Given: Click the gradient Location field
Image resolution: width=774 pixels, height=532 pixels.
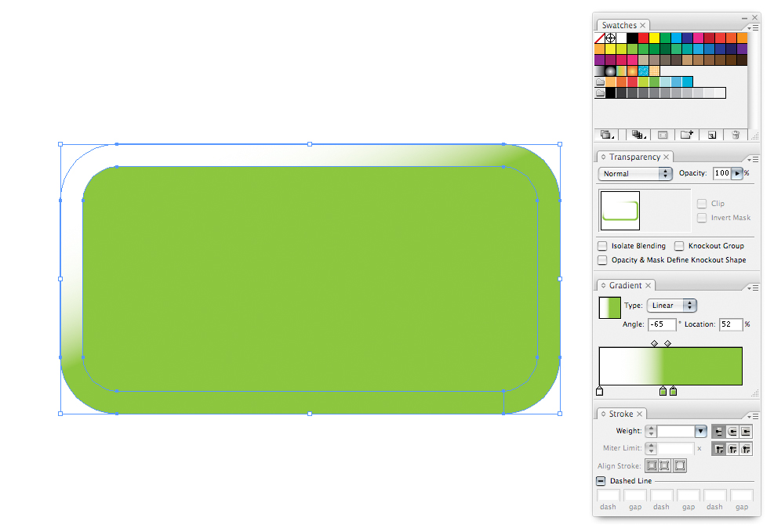Looking at the screenshot, I should 731,324.
